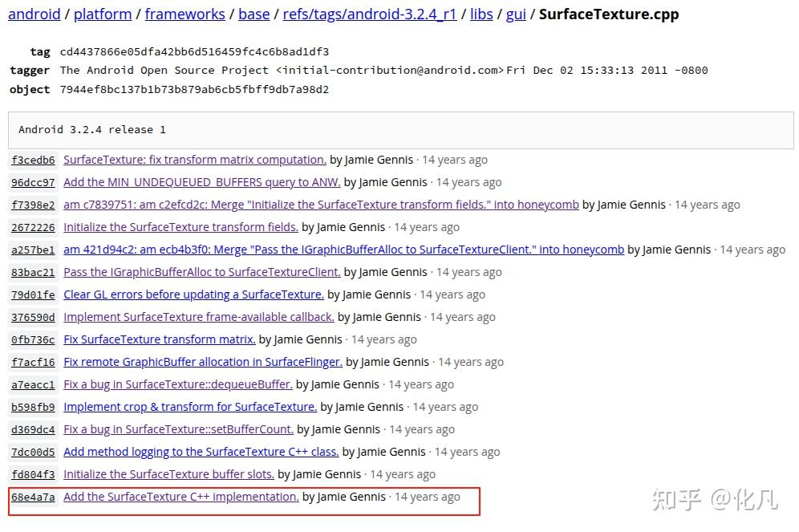This screenshot has width=799, height=532.
Task: Open 'Implement crop & transform for SurfaceTexture.' commit
Action: click(189, 407)
